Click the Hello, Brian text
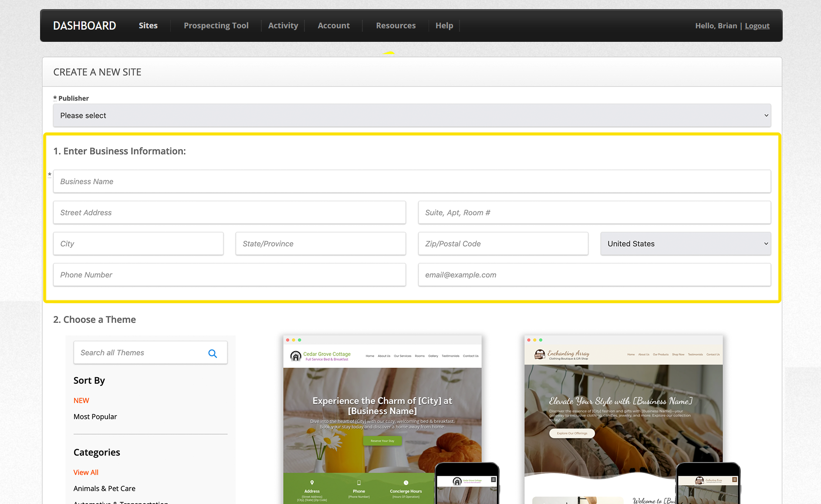Viewport: 821px width, 504px height. pos(716,26)
